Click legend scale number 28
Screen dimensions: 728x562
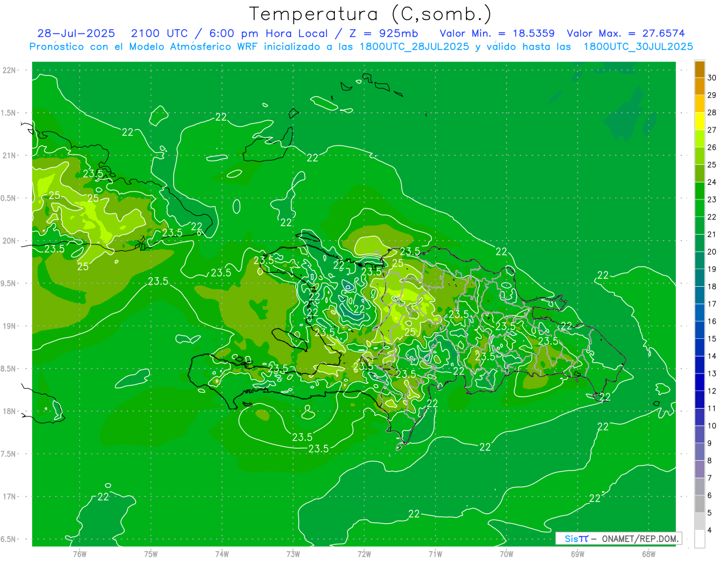click(x=712, y=112)
